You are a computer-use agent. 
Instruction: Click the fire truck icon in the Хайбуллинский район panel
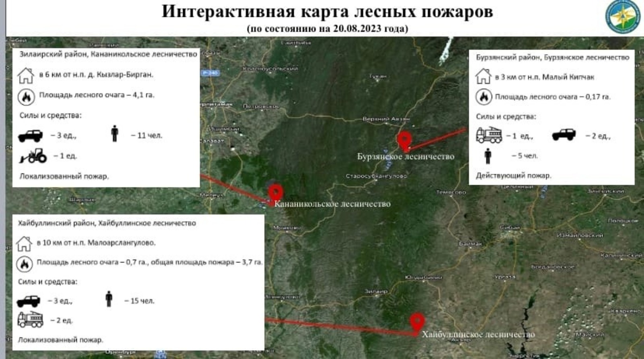(x=30, y=320)
